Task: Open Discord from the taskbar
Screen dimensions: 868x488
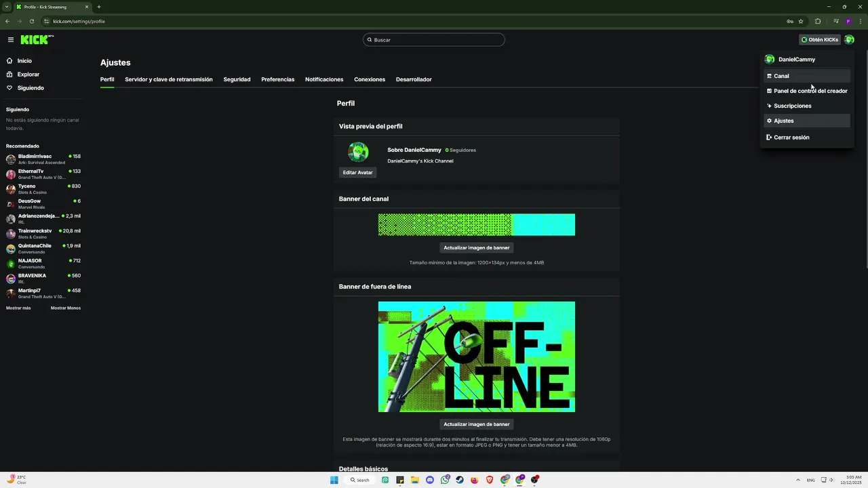Action: click(x=430, y=480)
